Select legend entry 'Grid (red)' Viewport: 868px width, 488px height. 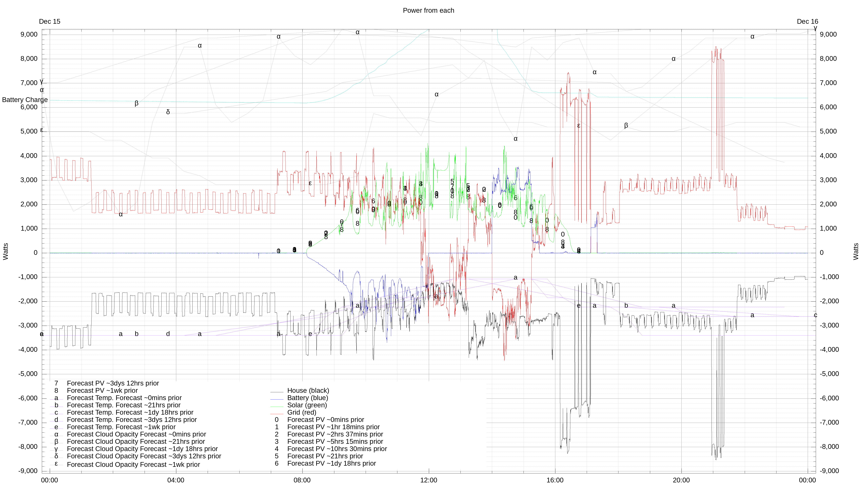tap(302, 413)
